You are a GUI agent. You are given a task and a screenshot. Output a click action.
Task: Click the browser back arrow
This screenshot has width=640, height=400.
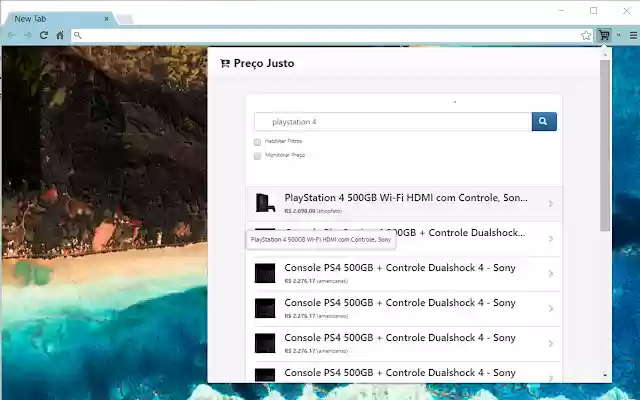(11, 36)
